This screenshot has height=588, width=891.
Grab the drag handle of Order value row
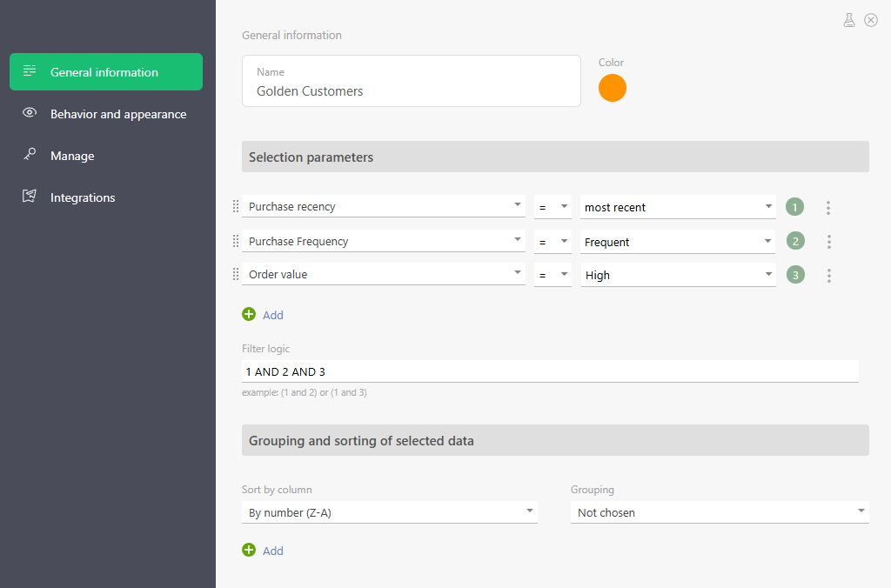click(x=235, y=274)
